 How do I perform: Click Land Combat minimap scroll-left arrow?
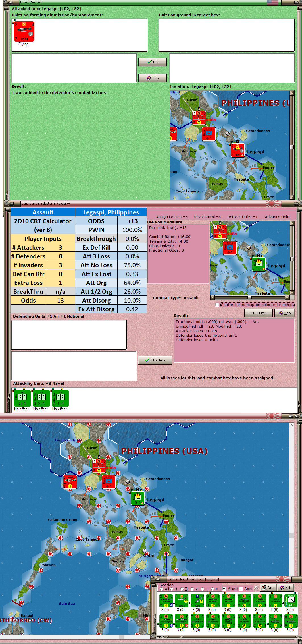(x=212, y=297)
